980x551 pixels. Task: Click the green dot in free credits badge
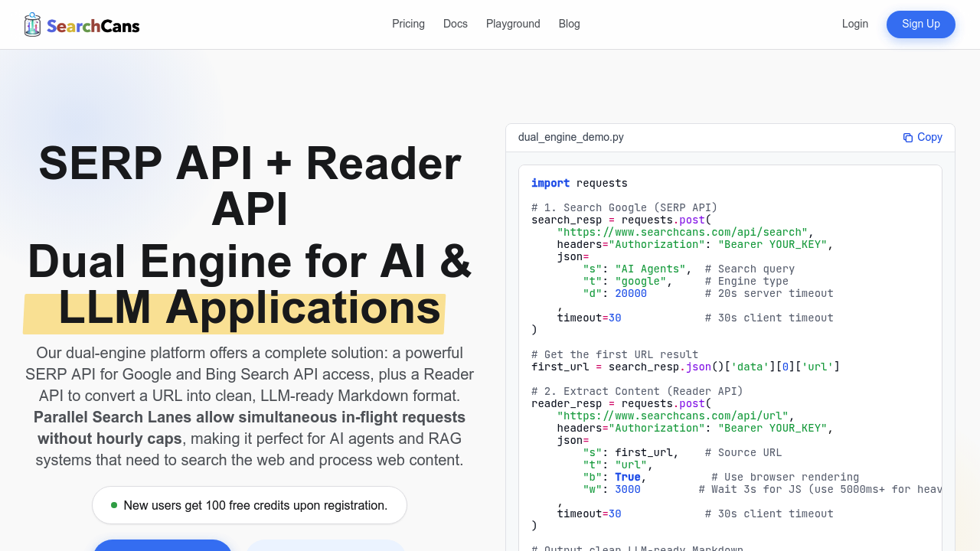click(114, 505)
